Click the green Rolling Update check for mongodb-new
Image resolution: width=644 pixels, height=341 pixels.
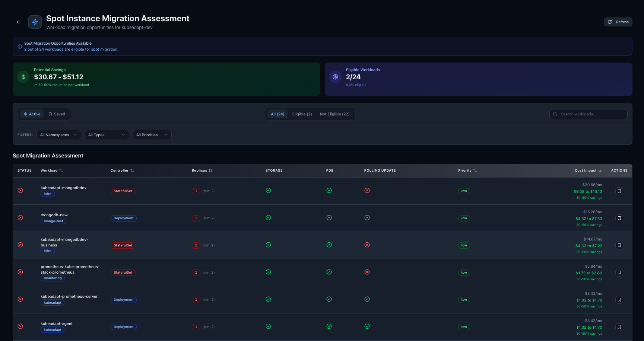[x=367, y=217]
